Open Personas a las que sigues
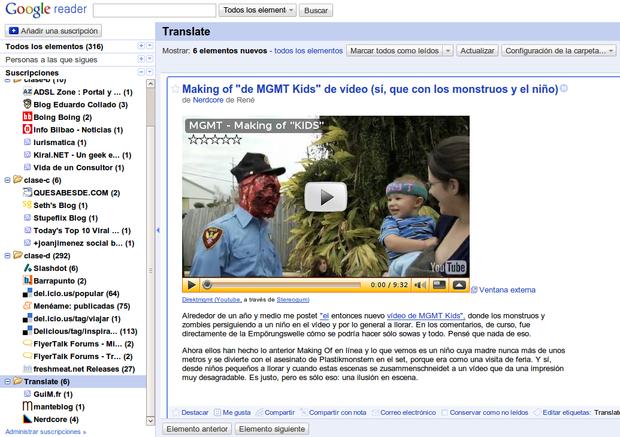The width and height of the screenshot is (620, 437). click(51, 60)
